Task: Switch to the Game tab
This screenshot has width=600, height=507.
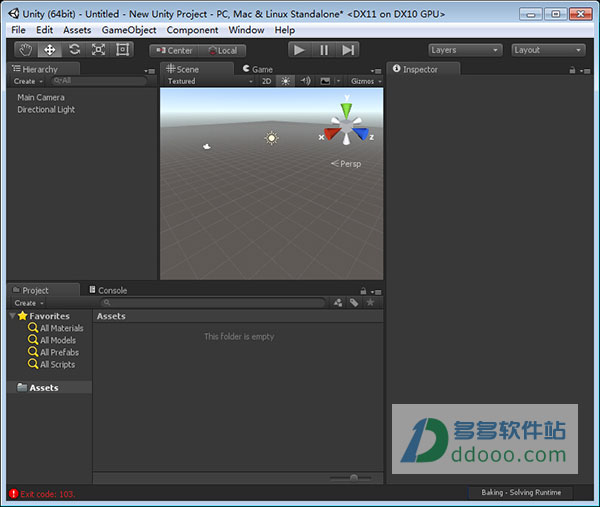Action: click(258, 69)
